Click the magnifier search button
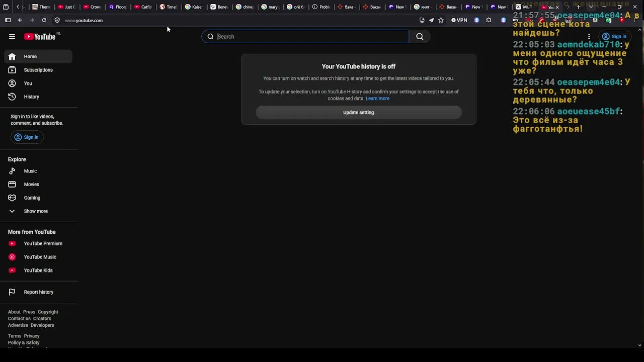The width and height of the screenshot is (644, 362). pyautogui.click(x=420, y=37)
